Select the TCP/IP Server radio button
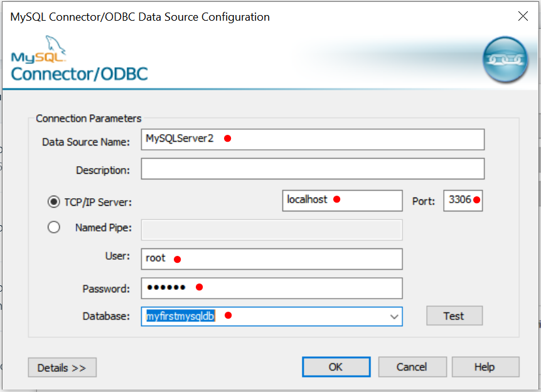The image size is (541, 392). [x=54, y=202]
